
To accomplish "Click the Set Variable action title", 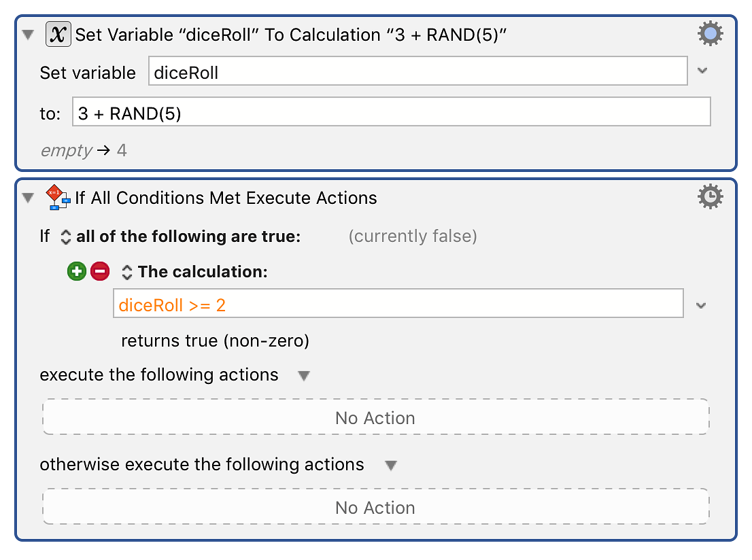I will click(290, 35).
